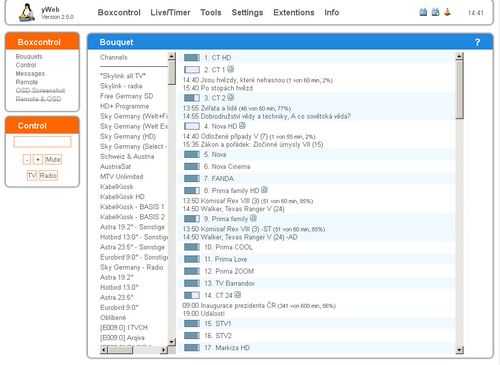Select the Schweiz & Austria bouquet
This screenshot has height=365, width=500.
point(127,156)
